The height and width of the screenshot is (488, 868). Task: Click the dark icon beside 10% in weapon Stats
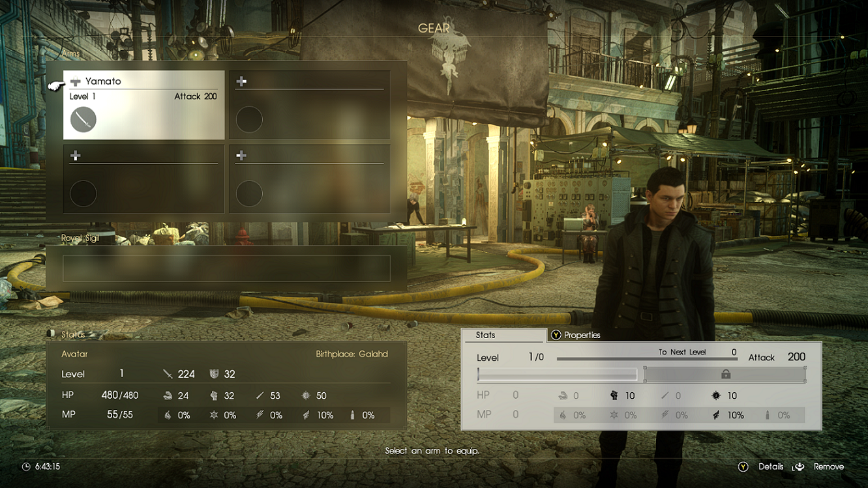point(716,415)
